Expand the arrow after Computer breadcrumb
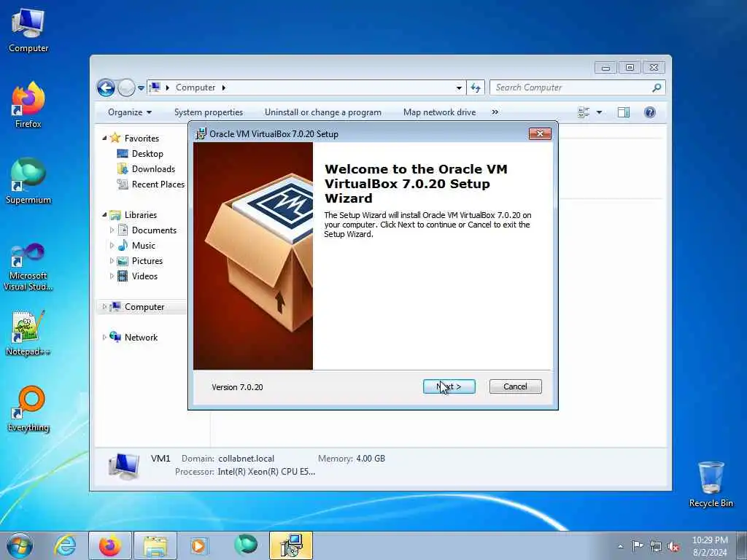The height and width of the screenshot is (560, 747). 224,87
